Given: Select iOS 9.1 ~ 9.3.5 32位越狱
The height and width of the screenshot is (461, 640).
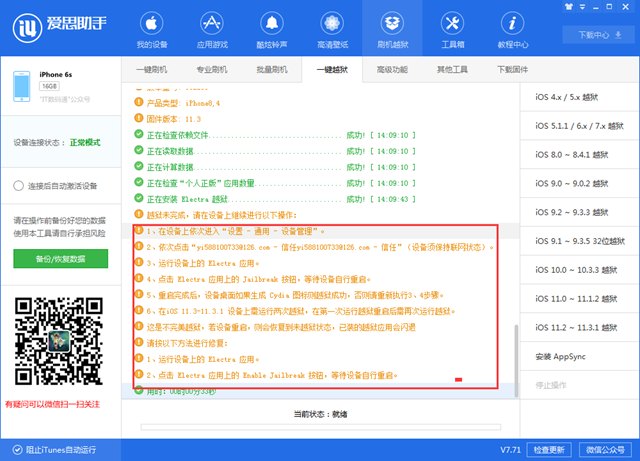Looking at the screenshot, I should [x=580, y=241].
